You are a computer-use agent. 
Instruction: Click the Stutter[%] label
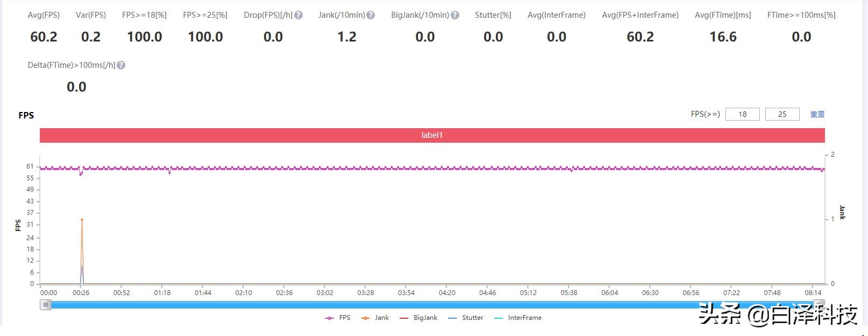point(493,15)
